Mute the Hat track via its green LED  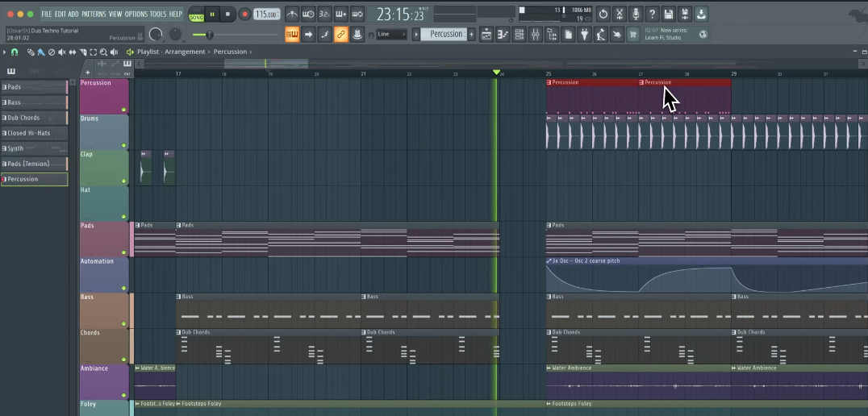coord(123,217)
